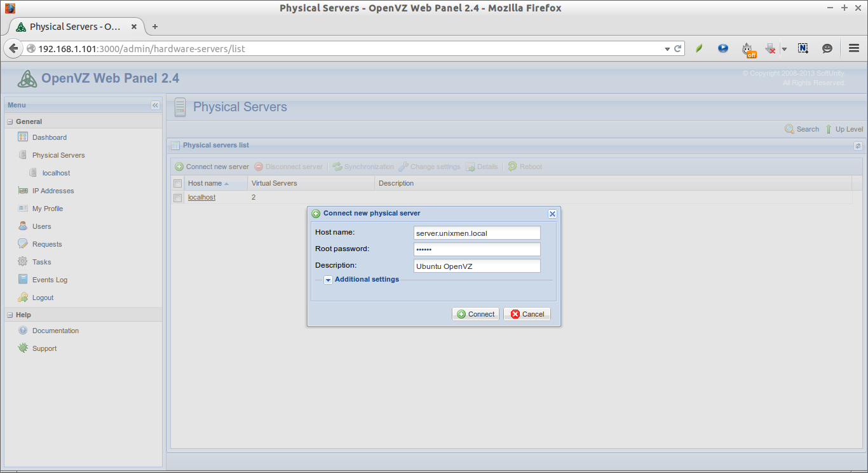This screenshot has width=868, height=473.
Task: Click the Requests sidebar icon
Action: click(x=23, y=244)
